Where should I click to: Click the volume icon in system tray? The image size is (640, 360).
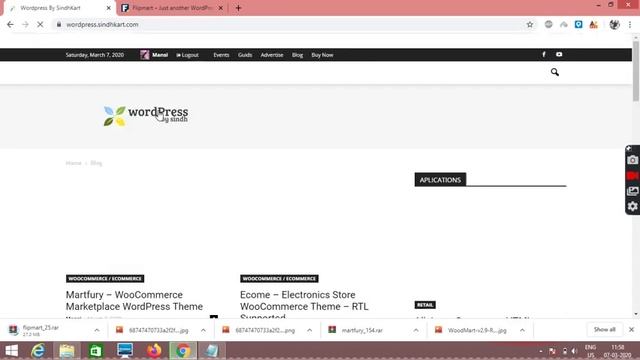[574, 351]
